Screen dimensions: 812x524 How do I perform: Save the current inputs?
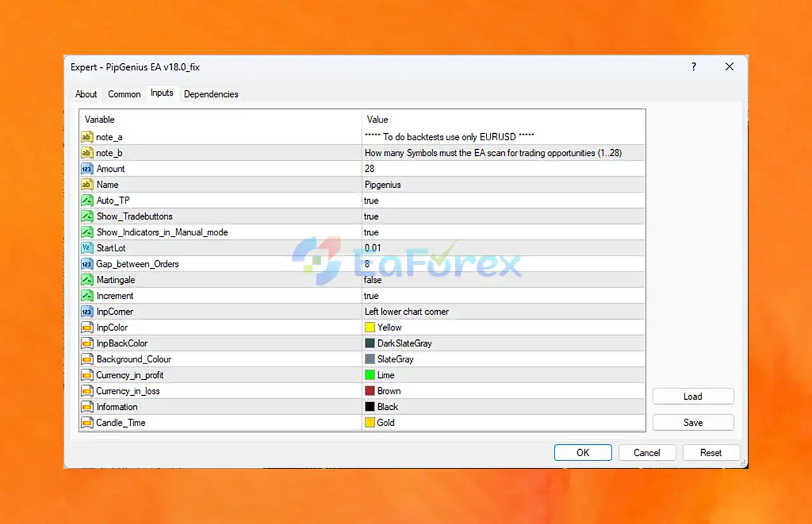coord(693,422)
